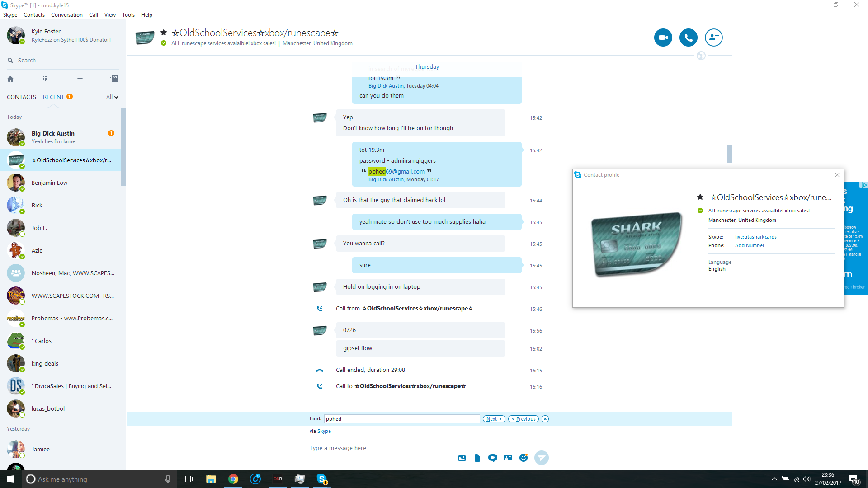The image size is (868, 488).
Task: Open the king deals conversation
Action: click(61, 363)
